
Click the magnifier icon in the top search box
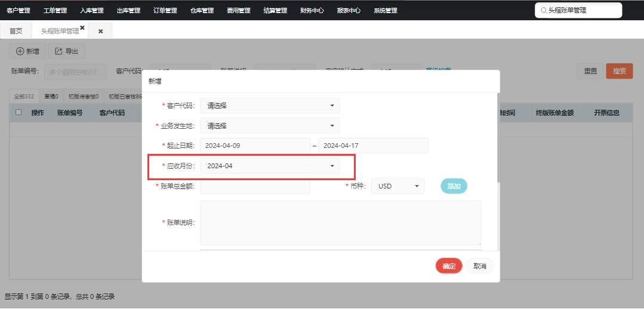544,11
